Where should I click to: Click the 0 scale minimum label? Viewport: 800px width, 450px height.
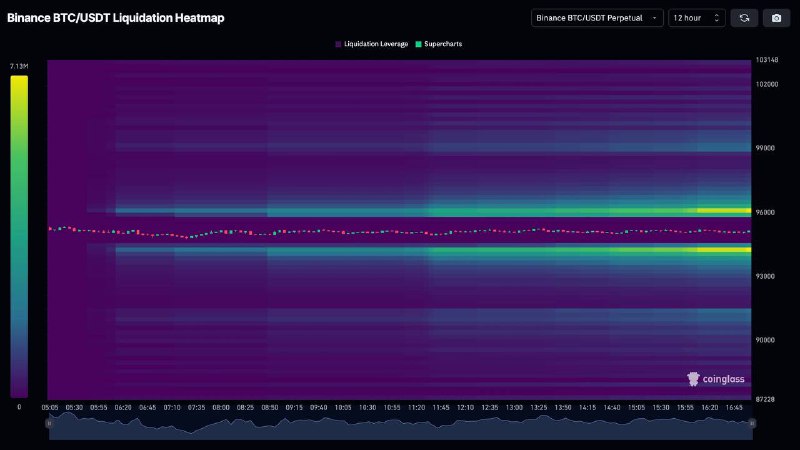19,407
